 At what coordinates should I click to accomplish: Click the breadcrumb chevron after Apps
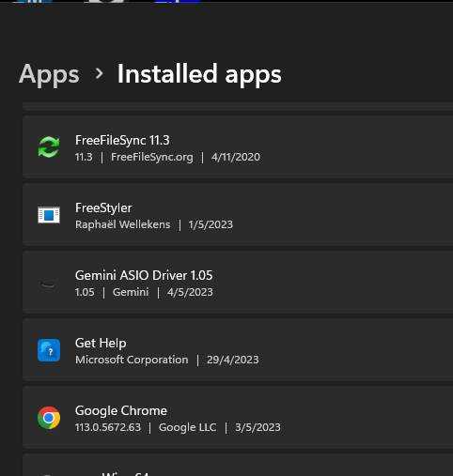tap(99, 74)
